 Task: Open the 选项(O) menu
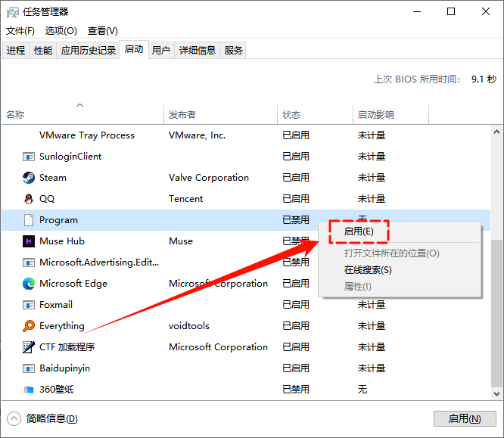[x=61, y=31]
